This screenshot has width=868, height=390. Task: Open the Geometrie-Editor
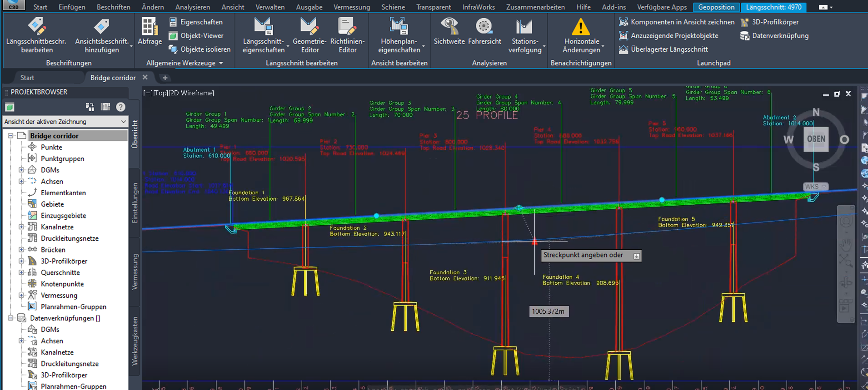click(x=309, y=35)
